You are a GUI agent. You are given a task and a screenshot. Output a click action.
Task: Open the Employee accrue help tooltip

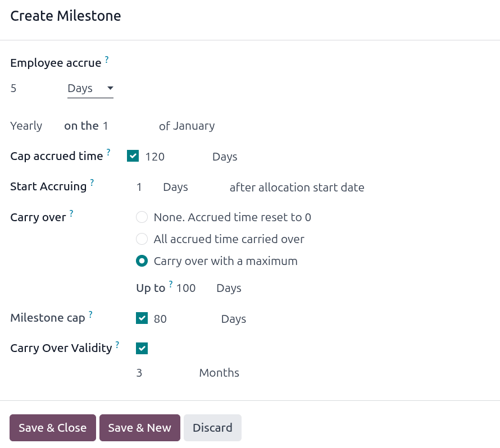pos(107,58)
